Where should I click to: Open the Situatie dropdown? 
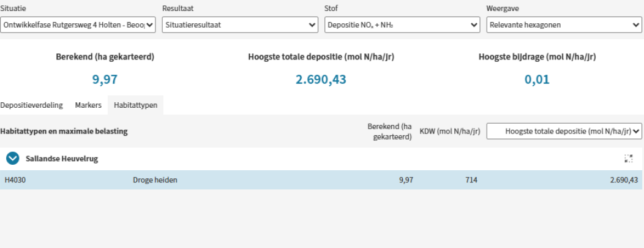78,24
